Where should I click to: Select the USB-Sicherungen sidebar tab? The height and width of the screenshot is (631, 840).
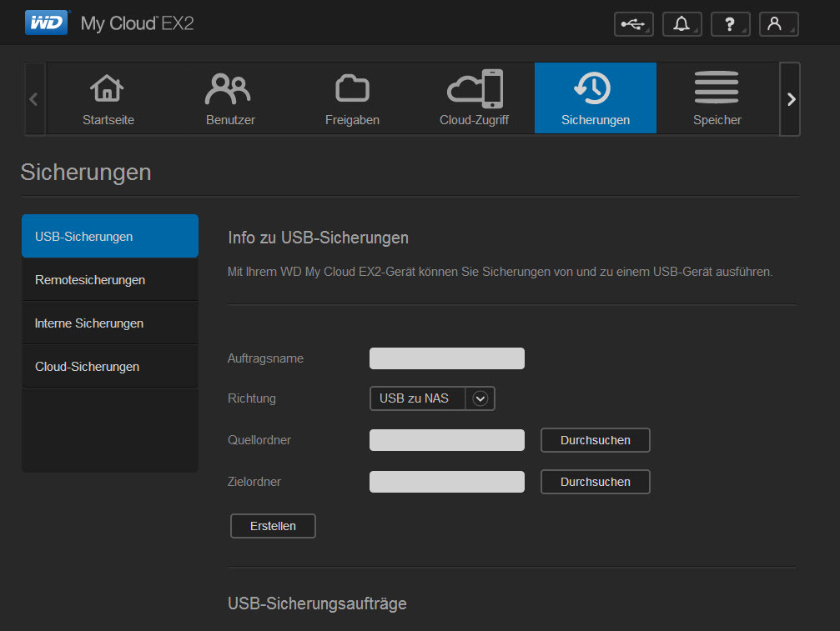point(110,236)
